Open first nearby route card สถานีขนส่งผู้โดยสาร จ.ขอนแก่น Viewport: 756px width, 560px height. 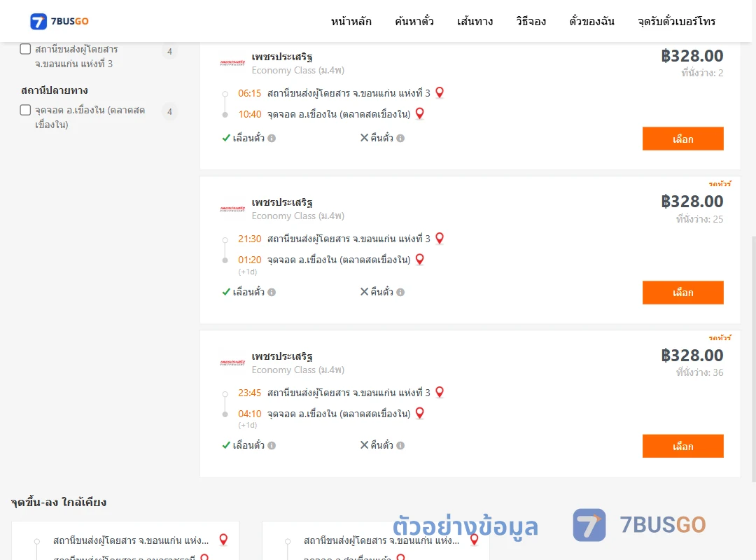coord(125,540)
